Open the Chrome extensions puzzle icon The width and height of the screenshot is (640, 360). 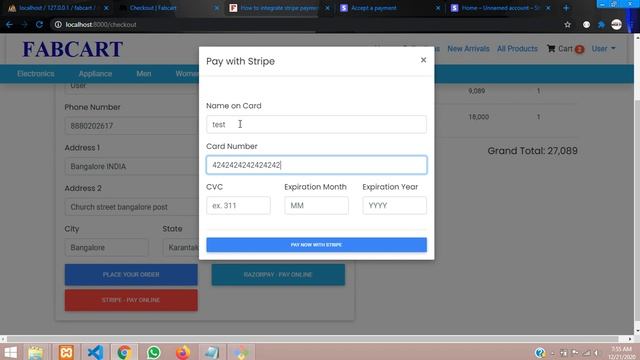(x=601, y=24)
